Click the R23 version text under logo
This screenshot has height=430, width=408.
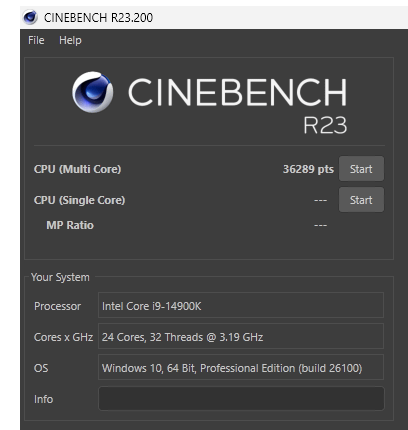click(325, 126)
